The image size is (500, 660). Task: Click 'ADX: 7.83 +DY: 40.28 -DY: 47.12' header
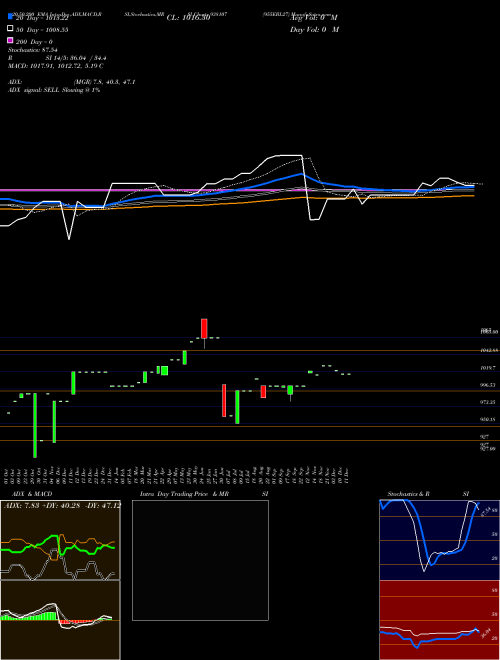point(62,505)
